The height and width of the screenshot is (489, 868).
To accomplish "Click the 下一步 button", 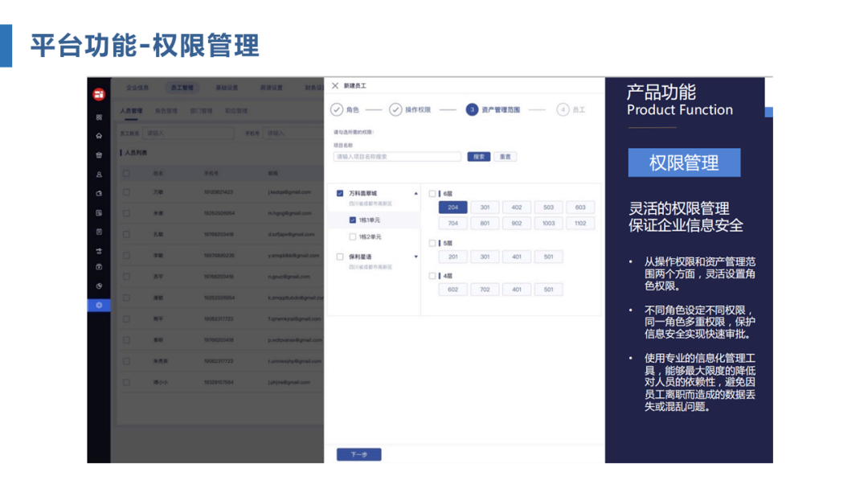I will [358, 454].
